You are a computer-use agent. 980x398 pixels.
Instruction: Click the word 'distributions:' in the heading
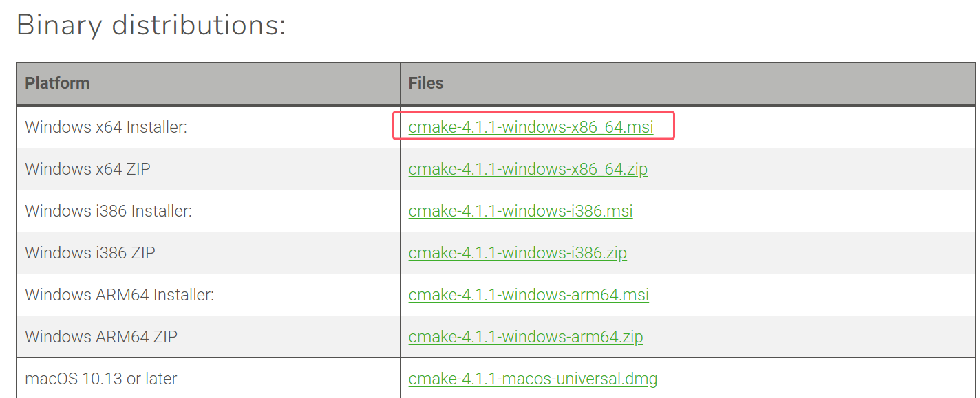coord(198,25)
